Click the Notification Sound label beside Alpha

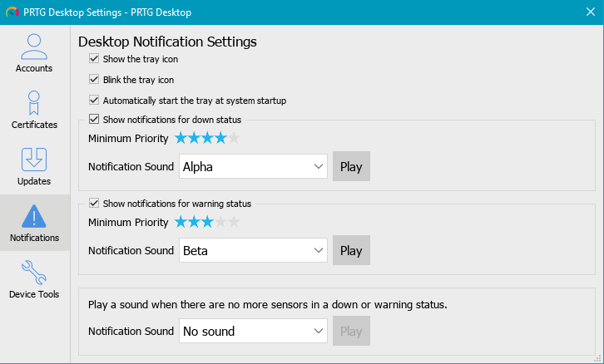point(131,166)
